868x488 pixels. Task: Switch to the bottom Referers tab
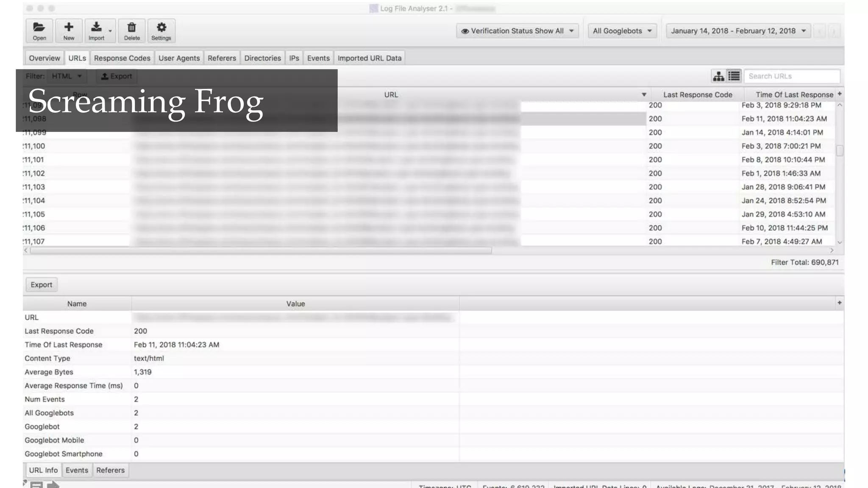click(110, 470)
